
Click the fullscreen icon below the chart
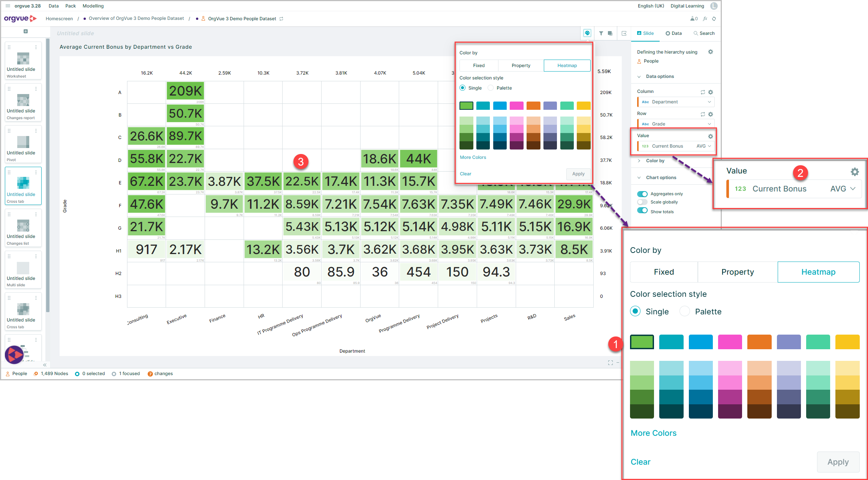click(x=610, y=363)
